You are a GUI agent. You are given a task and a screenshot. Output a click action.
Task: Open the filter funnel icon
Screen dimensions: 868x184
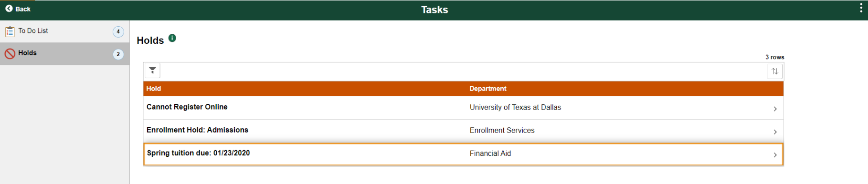[152, 71]
